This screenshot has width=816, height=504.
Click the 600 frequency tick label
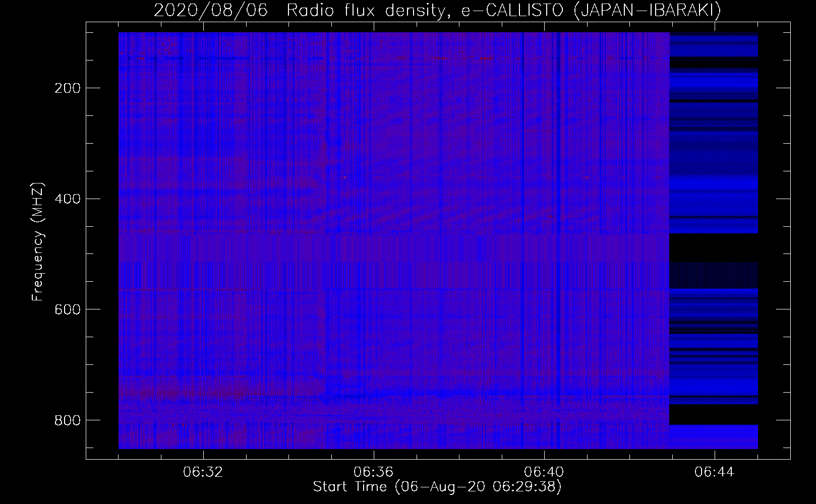[67, 309]
